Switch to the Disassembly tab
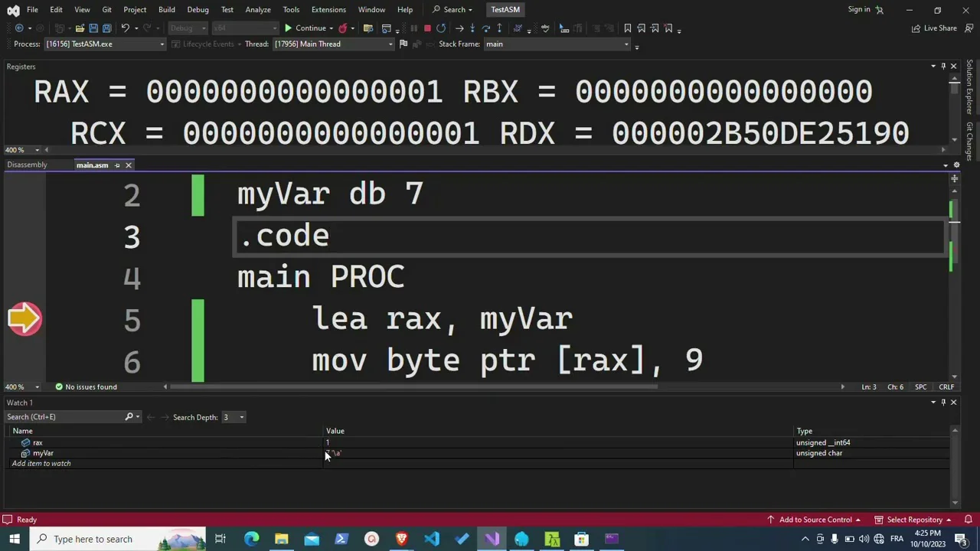The width and height of the screenshot is (980, 551). (28, 165)
